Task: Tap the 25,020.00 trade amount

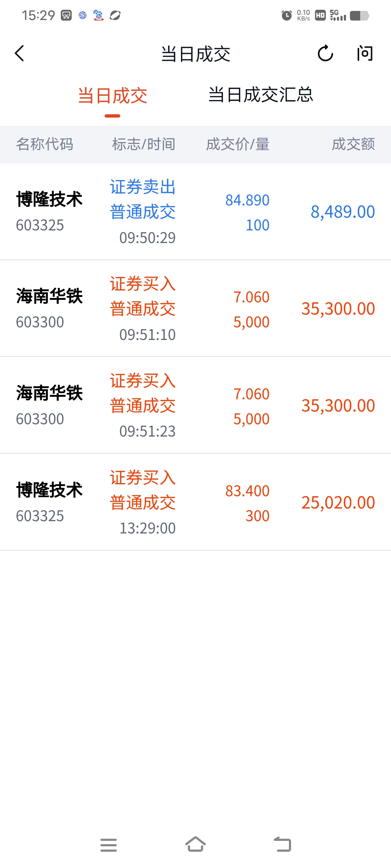Action: coord(338,503)
